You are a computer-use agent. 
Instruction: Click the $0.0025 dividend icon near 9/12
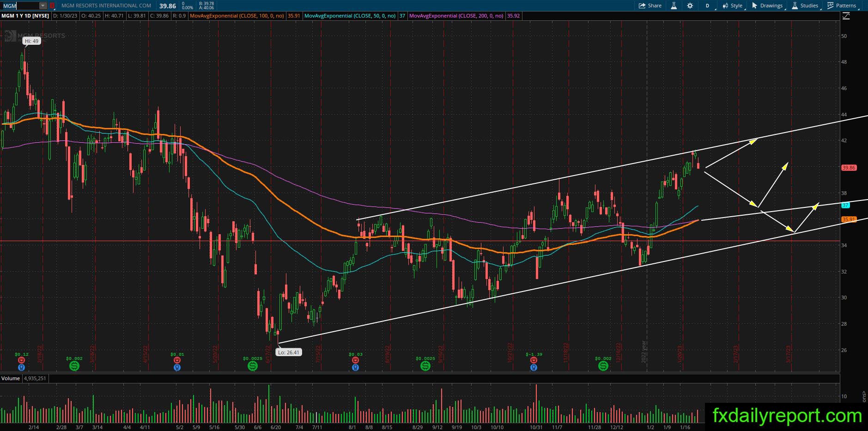[425, 366]
